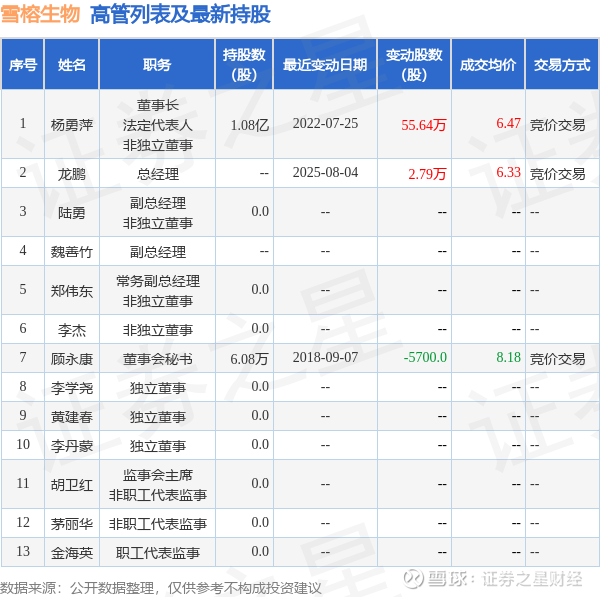Image resolution: width=600 pixels, height=597 pixels.
Task: Select the 持股数(股) column header
Action: (x=244, y=65)
